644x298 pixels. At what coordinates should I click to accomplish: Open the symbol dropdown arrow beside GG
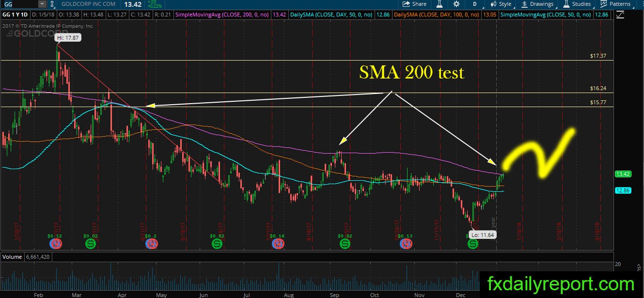(42, 4)
